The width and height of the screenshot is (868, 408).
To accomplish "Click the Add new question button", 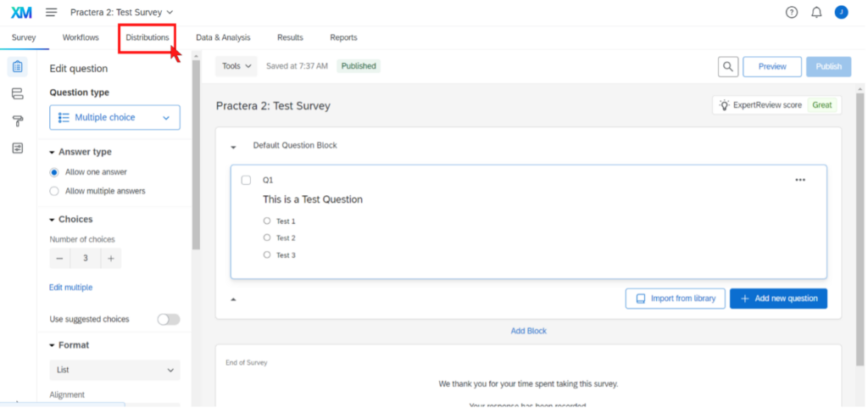I will pos(778,299).
